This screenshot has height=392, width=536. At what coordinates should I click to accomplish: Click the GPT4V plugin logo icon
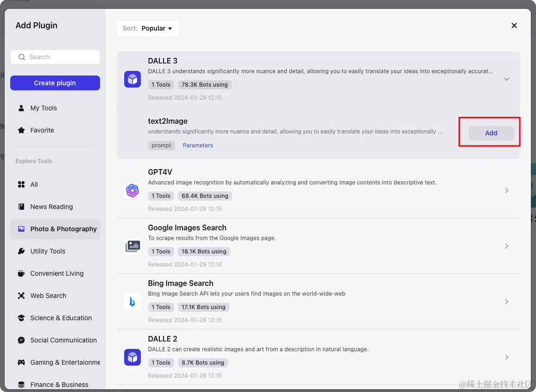click(132, 190)
